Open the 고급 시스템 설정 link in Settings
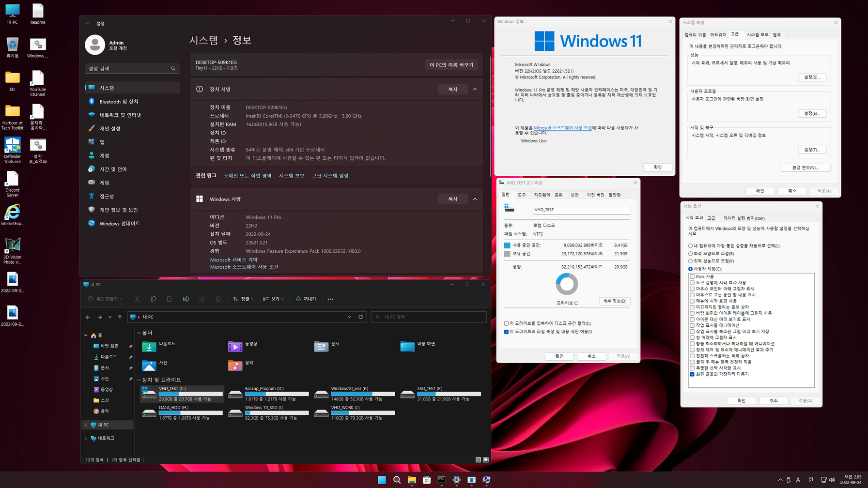868x488 pixels. [330, 176]
